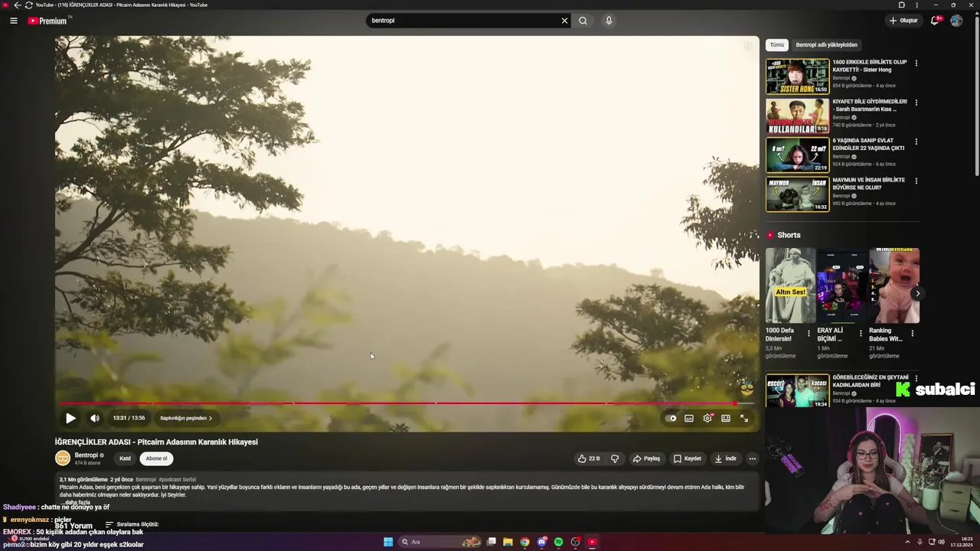Like the video showing 22 B
Screen dimensions: 980x551
click(x=589, y=458)
